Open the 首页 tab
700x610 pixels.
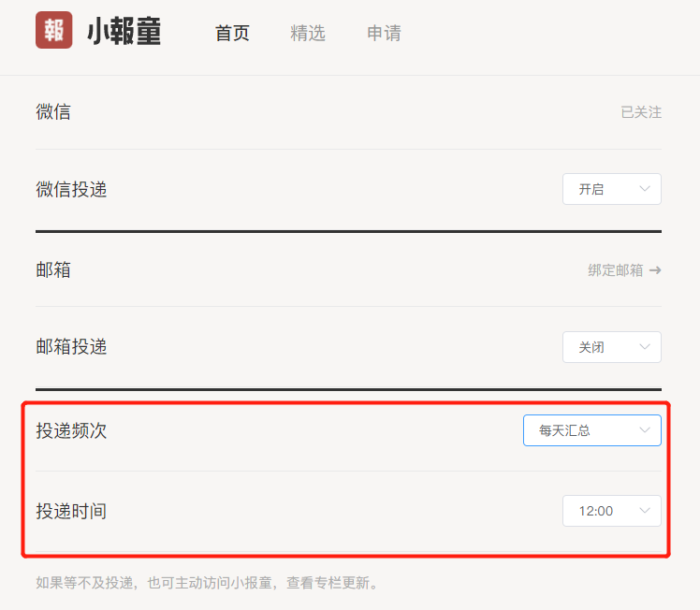pyautogui.click(x=232, y=33)
